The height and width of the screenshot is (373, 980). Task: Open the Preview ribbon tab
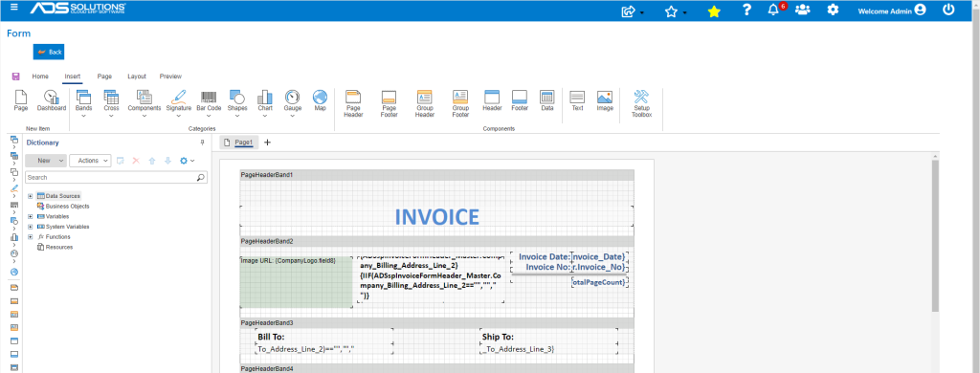[170, 77]
